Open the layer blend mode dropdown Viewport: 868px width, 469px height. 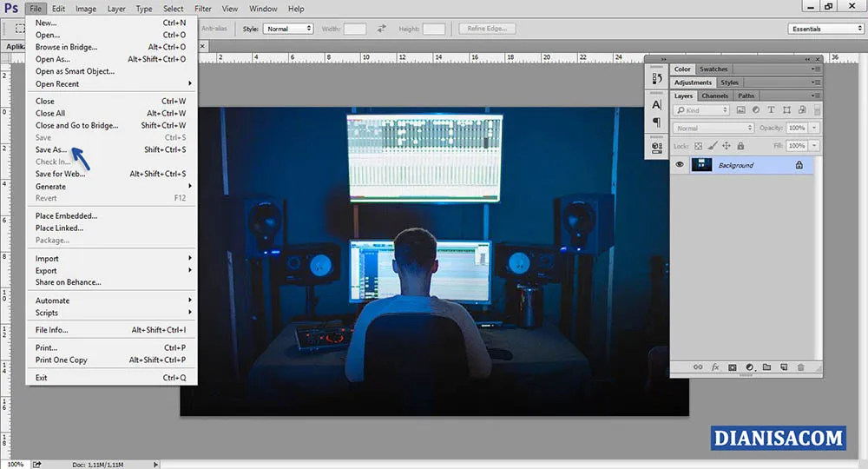click(713, 128)
